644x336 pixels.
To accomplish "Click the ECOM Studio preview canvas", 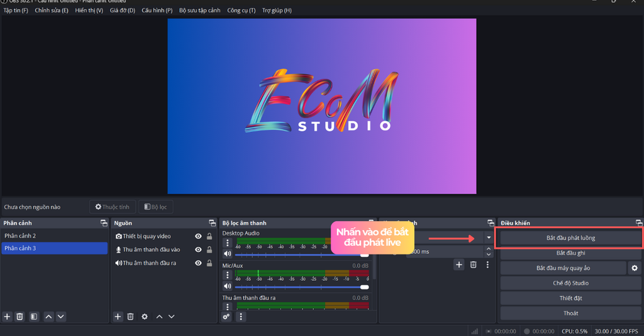I will tap(322, 106).
